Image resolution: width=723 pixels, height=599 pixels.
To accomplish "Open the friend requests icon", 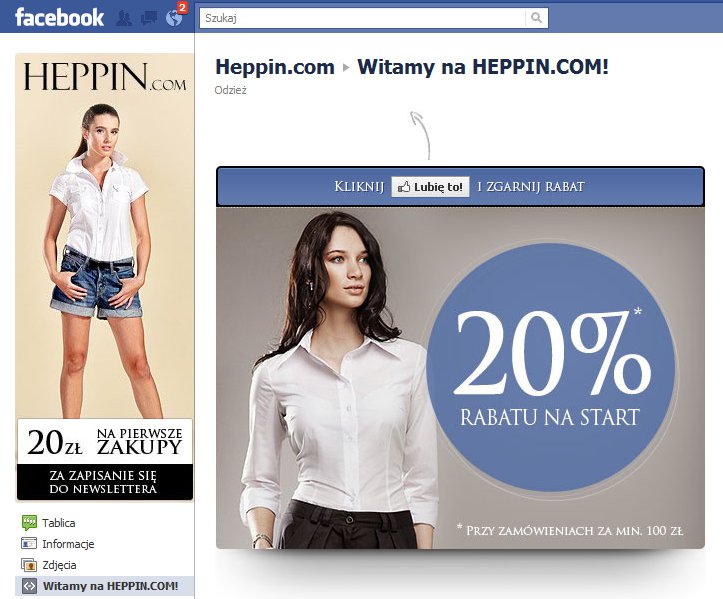I will pyautogui.click(x=124, y=18).
